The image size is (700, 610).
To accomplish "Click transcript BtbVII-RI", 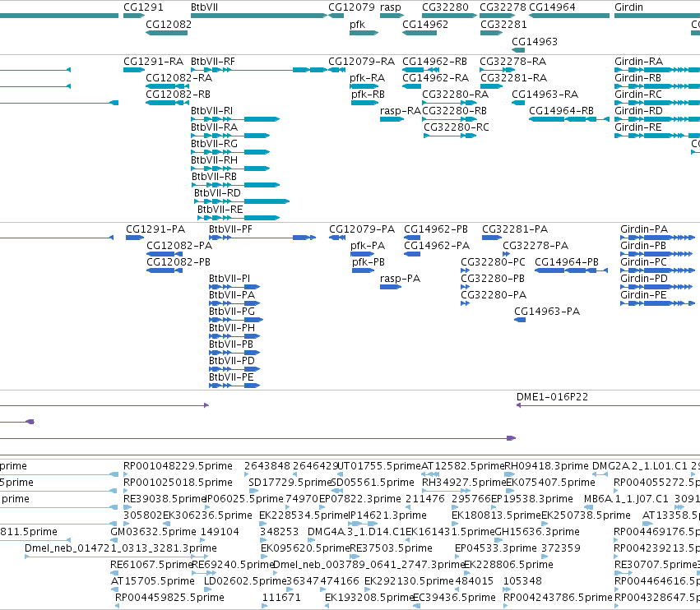I will pyautogui.click(x=235, y=119).
